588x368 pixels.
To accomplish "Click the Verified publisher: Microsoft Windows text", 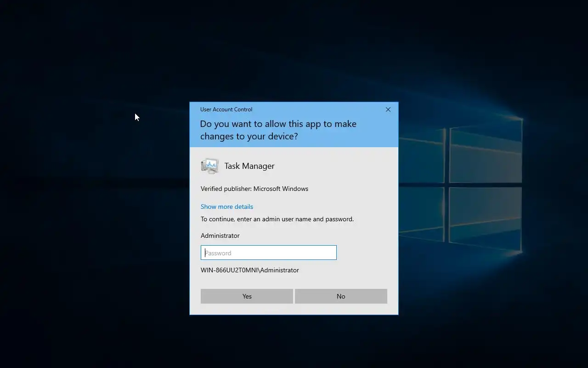I will [x=254, y=189].
